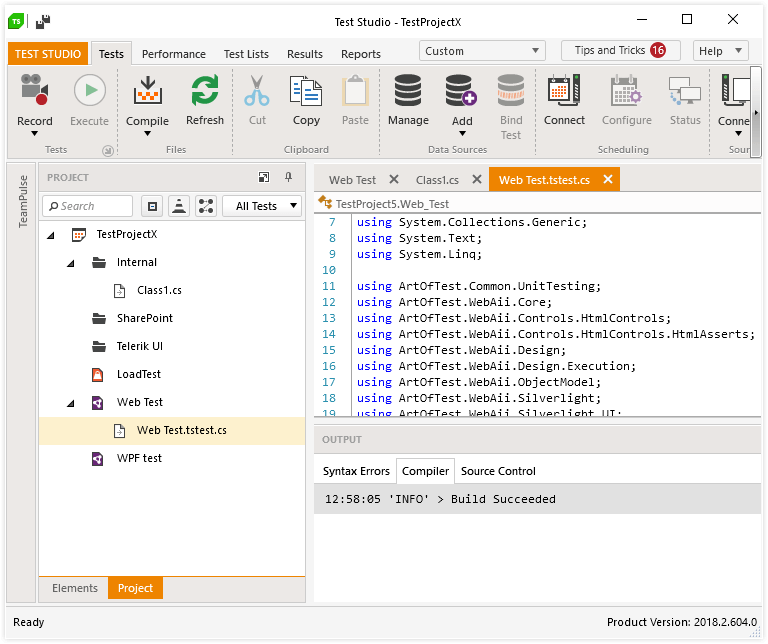
Task: Click the nodes graph icon in Project toolbar
Action: (206, 206)
